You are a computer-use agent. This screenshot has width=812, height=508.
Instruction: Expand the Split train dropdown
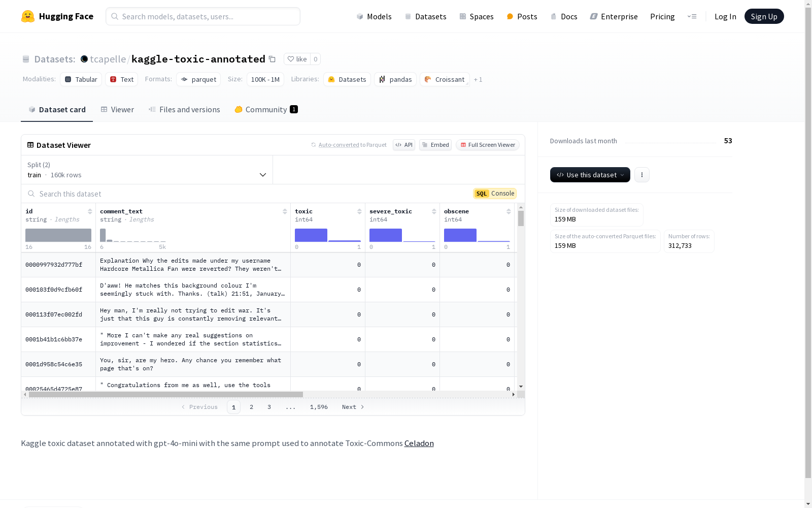[147, 170]
